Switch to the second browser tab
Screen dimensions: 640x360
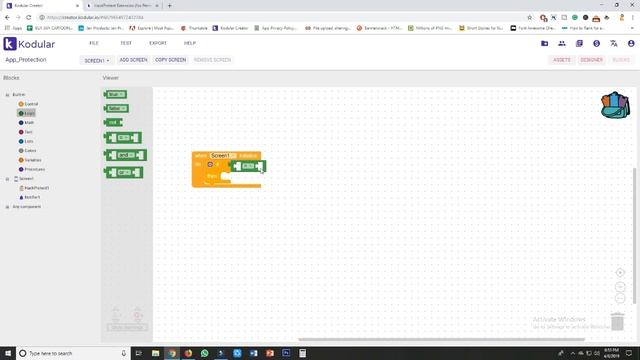(122, 6)
